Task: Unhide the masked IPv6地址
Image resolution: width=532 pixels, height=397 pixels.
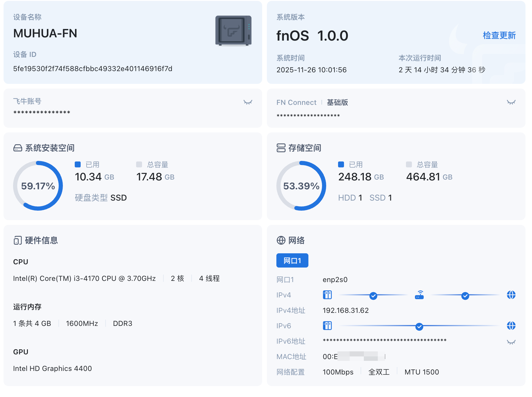Action: 511,342
